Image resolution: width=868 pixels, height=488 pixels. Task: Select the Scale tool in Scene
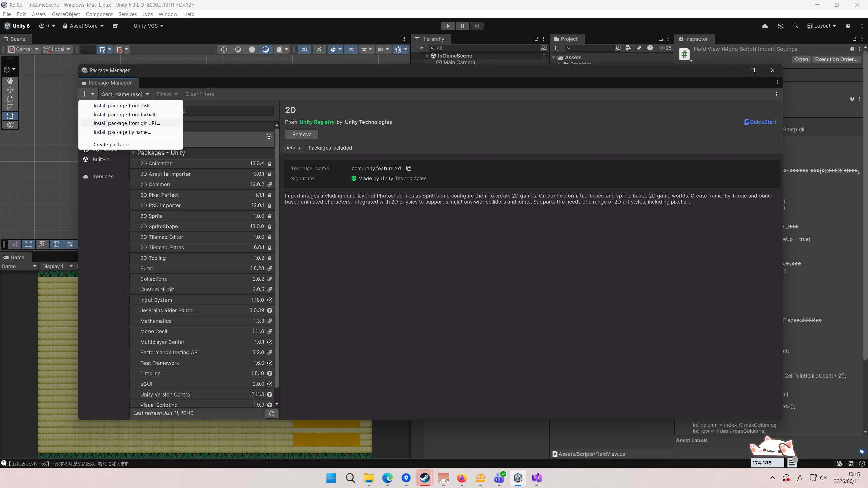click(x=10, y=107)
